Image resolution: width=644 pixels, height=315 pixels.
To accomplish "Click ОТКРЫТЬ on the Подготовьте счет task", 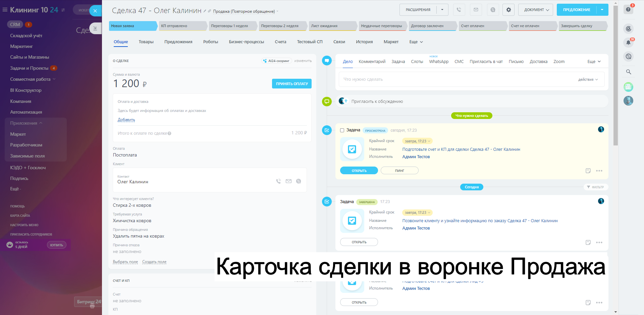I will coord(359,171).
